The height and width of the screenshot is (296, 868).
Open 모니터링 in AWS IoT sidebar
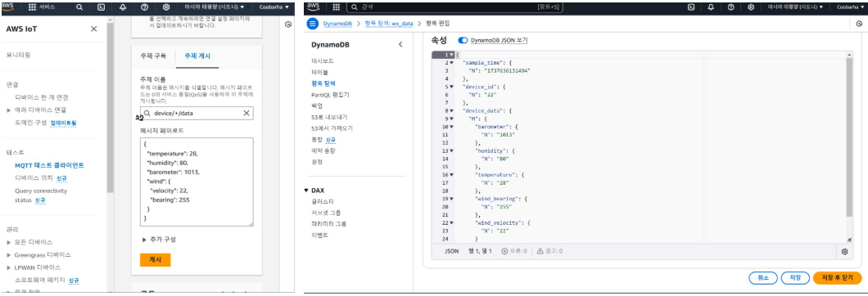[x=18, y=56]
